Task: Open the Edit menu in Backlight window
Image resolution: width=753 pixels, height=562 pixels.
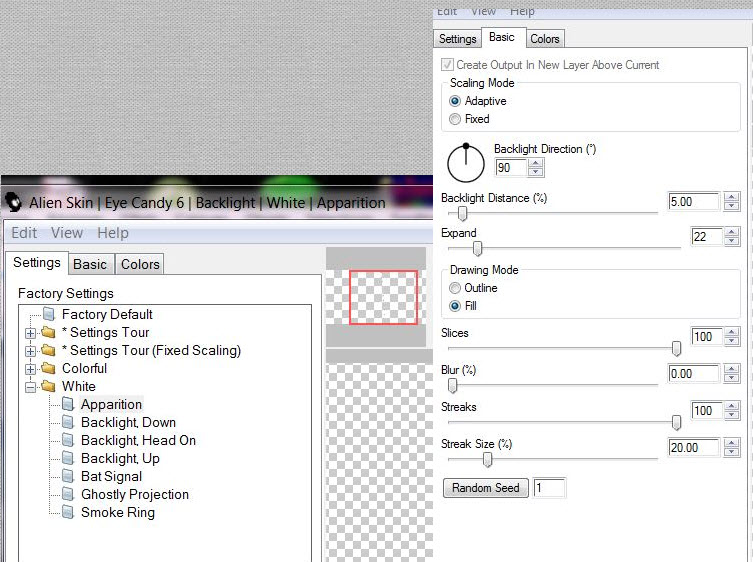Action: pyautogui.click(x=24, y=233)
